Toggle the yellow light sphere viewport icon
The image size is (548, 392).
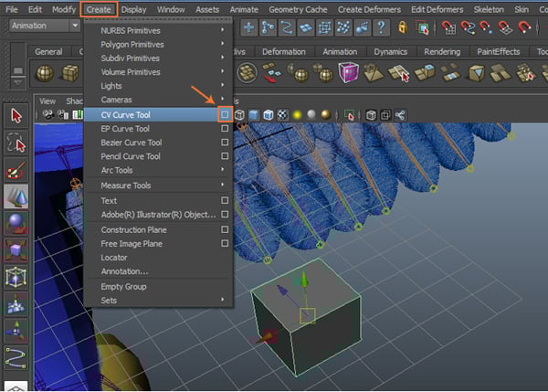(297, 115)
